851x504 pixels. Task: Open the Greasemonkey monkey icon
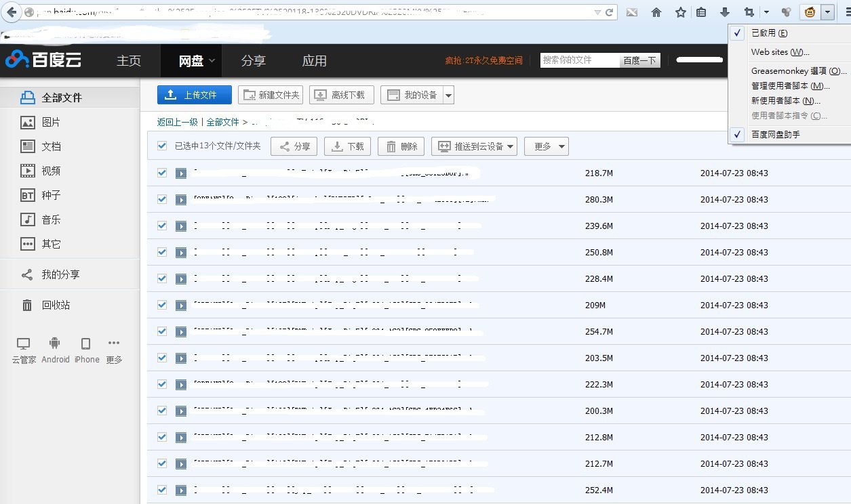(810, 12)
